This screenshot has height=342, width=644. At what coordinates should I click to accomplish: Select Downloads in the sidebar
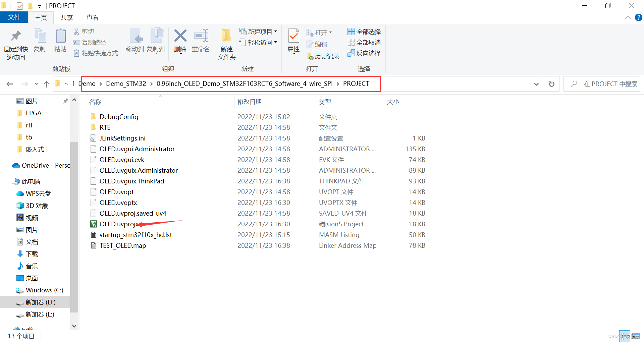coord(27,254)
